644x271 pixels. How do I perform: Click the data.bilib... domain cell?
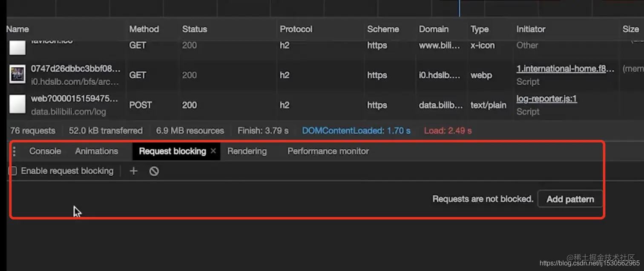[x=441, y=105]
